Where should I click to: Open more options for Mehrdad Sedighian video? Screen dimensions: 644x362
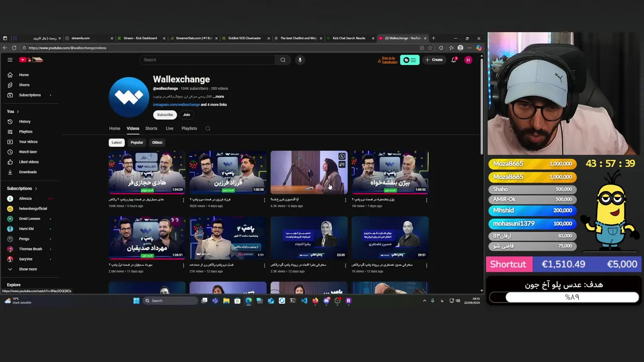click(183, 265)
